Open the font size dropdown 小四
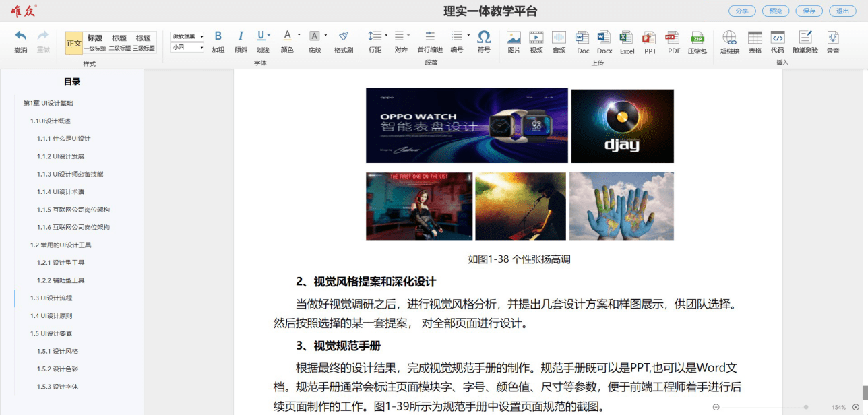This screenshot has height=415, width=868. pos(187,47)
